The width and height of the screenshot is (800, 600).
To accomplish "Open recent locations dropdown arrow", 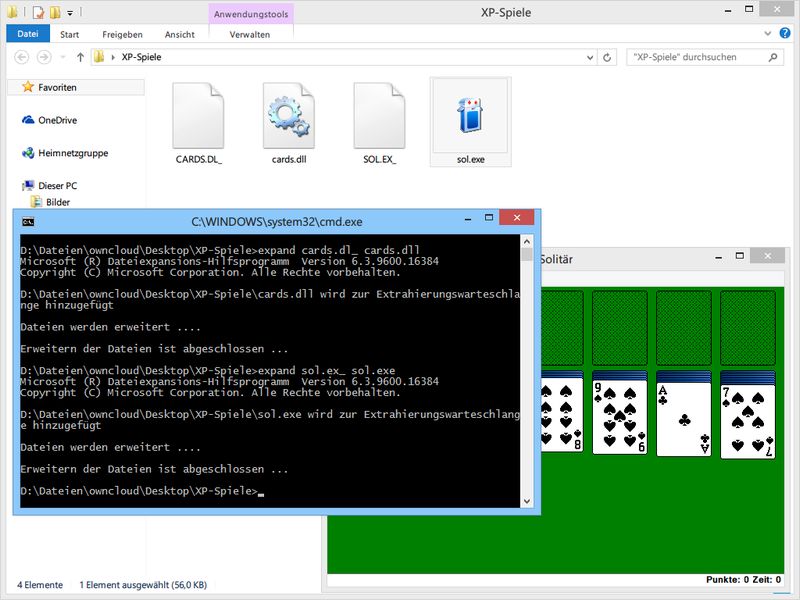I will click(x=63, y=57).
